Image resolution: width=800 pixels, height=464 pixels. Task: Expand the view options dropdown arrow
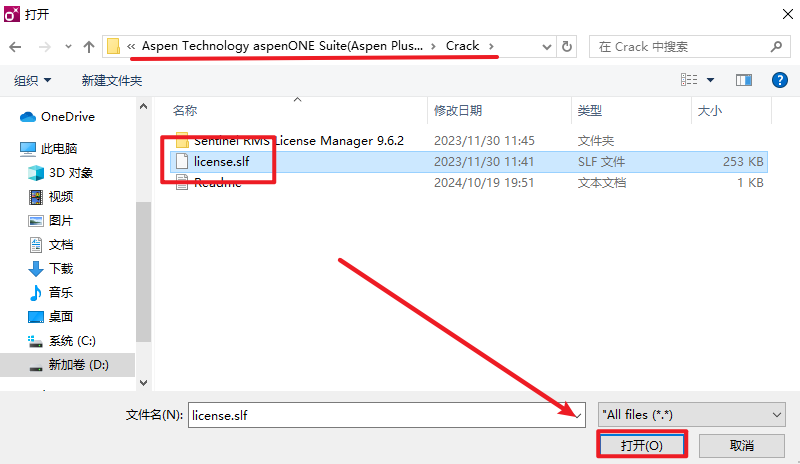(711, 80)
